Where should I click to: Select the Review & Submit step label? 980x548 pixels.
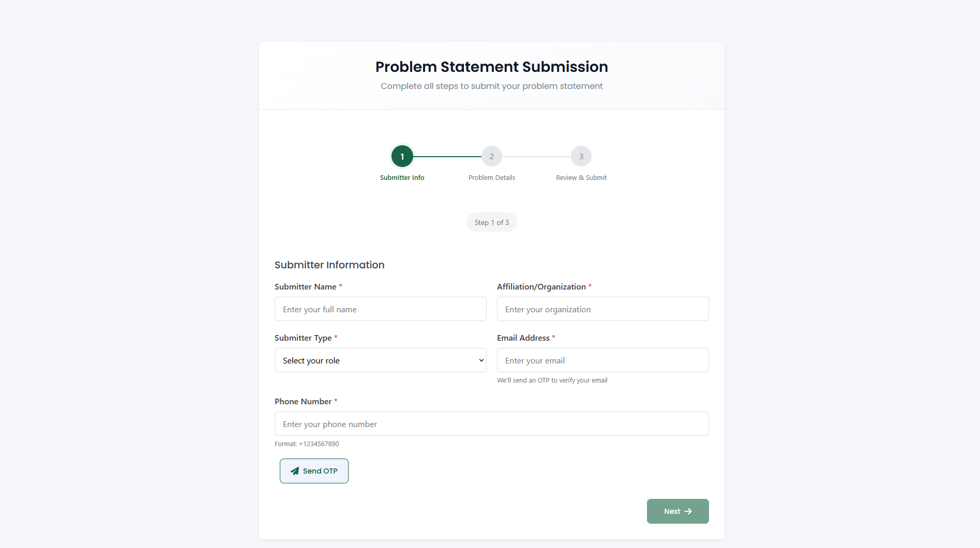pos(581,177)
